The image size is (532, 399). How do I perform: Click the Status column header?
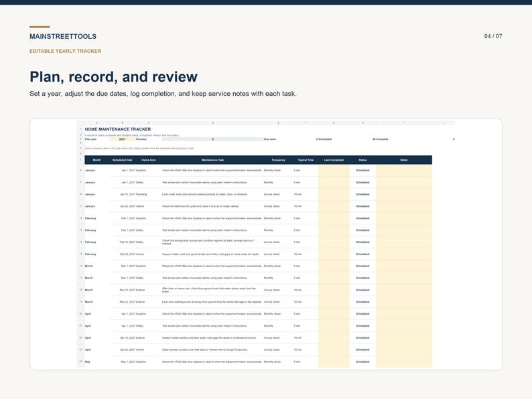362,160
